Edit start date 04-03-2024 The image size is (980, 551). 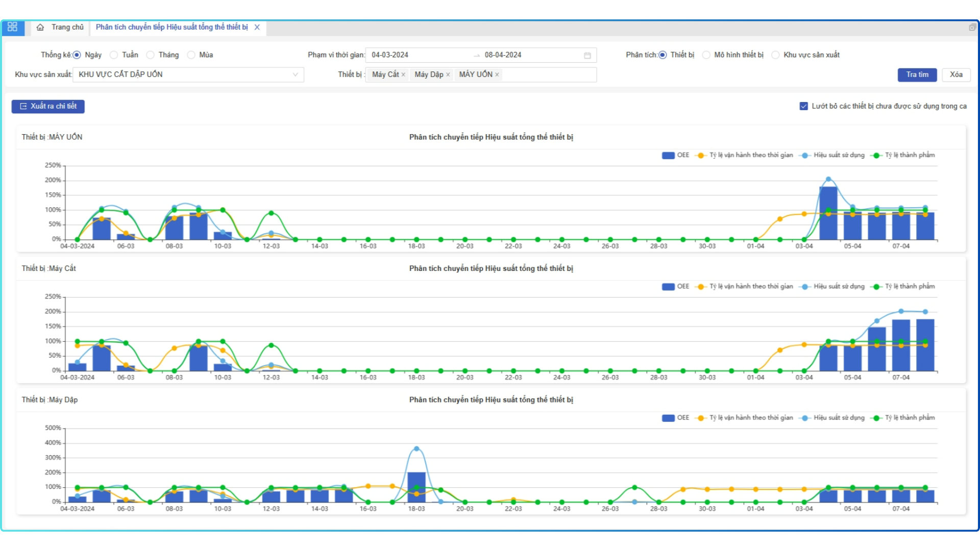pos(390,55)
